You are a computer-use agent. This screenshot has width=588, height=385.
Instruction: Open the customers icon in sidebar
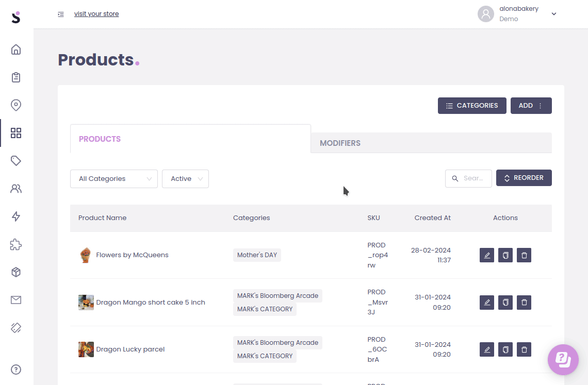[16, 189]
